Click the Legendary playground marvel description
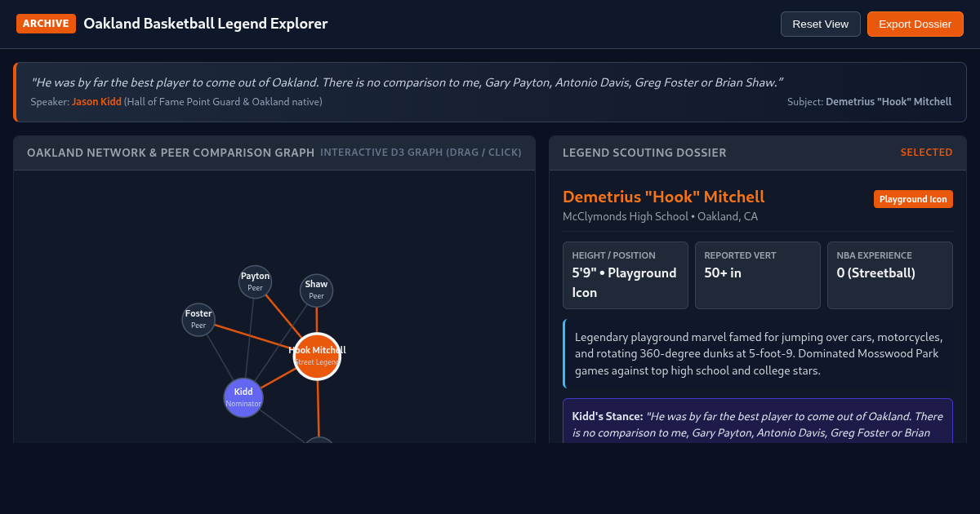The height and width of the screenshot is (514, 980). coord(758,354)
